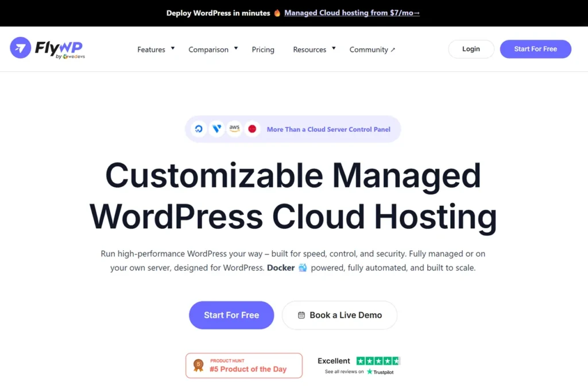Viewport: 588px width, 392px height.
Task: Click the Product Hunt medal icon
Action: coord(198,366)
